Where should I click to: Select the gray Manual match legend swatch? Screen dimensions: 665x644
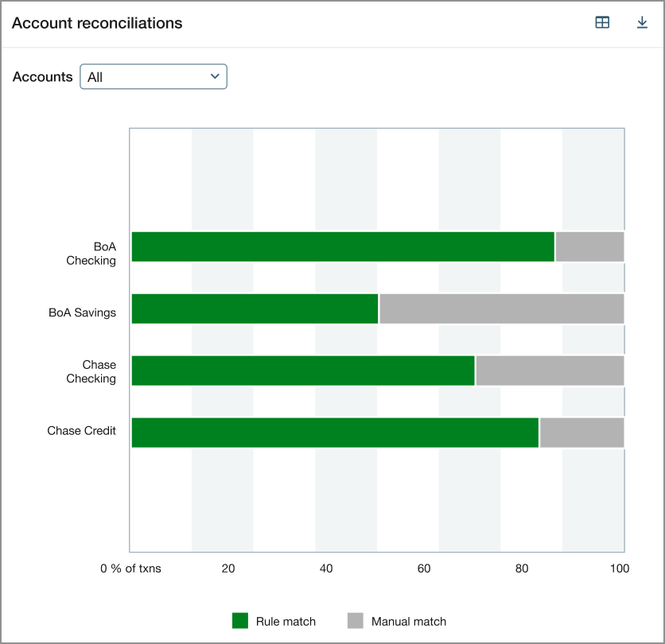[x=356, y=621]
